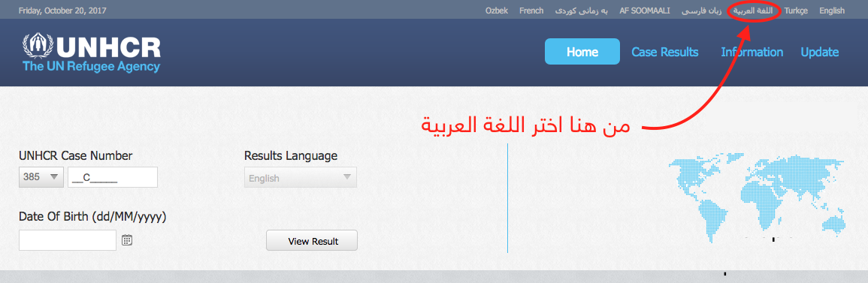Open the Update menu item
The height and width of the screenshot is (283, 868).
[x=819, y=52]
